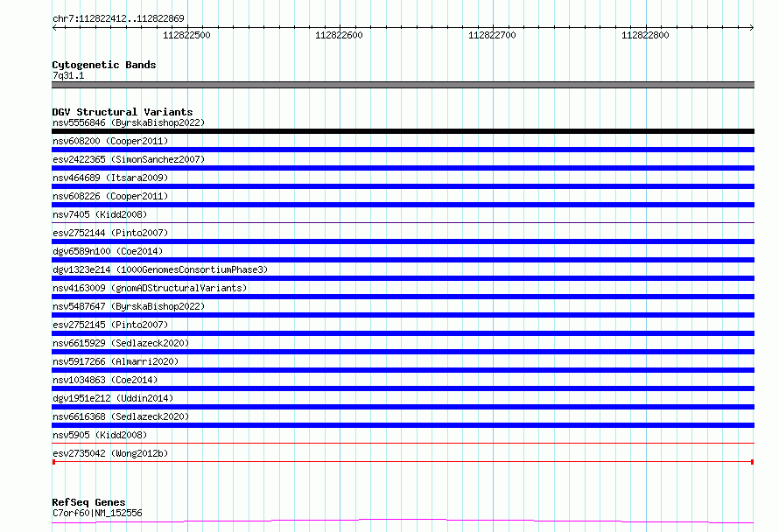Select the nsv6615929 (Sedlazeck2020) label
Image resolution: width=779 pixels, height=532 pixels.
pos(121,343)
